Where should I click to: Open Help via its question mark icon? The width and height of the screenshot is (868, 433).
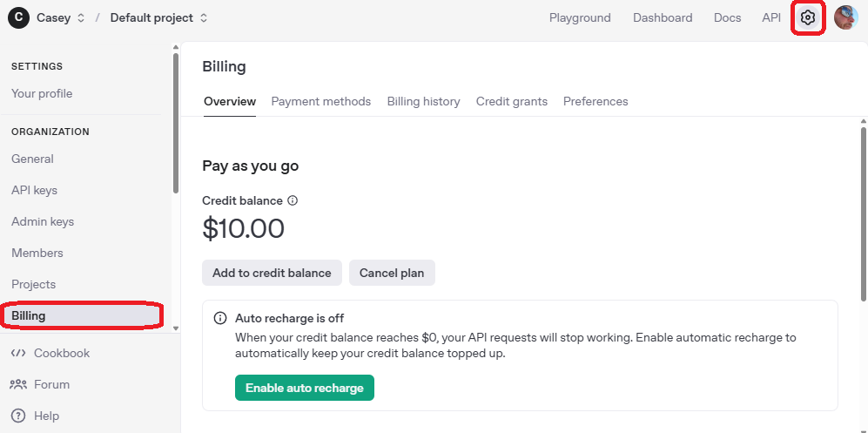(x=17, y=416)
